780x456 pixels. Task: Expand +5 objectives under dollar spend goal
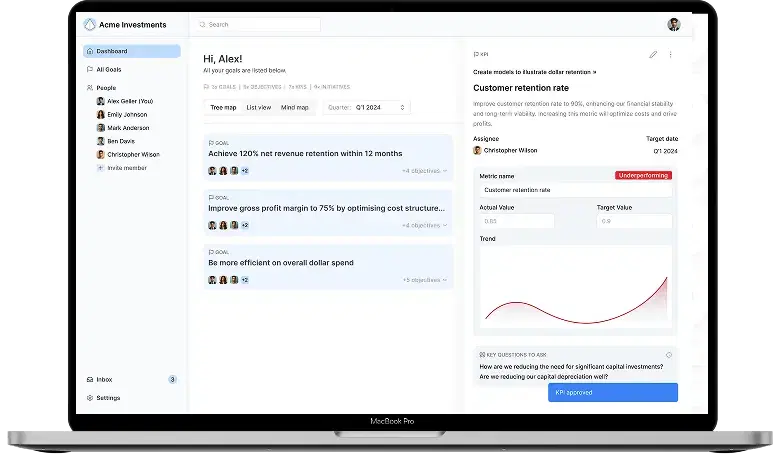[424, 280]
